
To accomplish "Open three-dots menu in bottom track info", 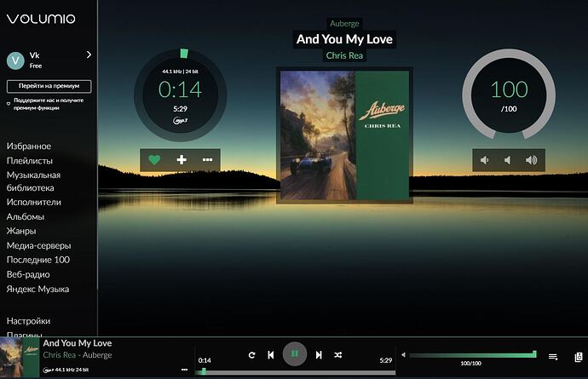I will click(184, 370).
